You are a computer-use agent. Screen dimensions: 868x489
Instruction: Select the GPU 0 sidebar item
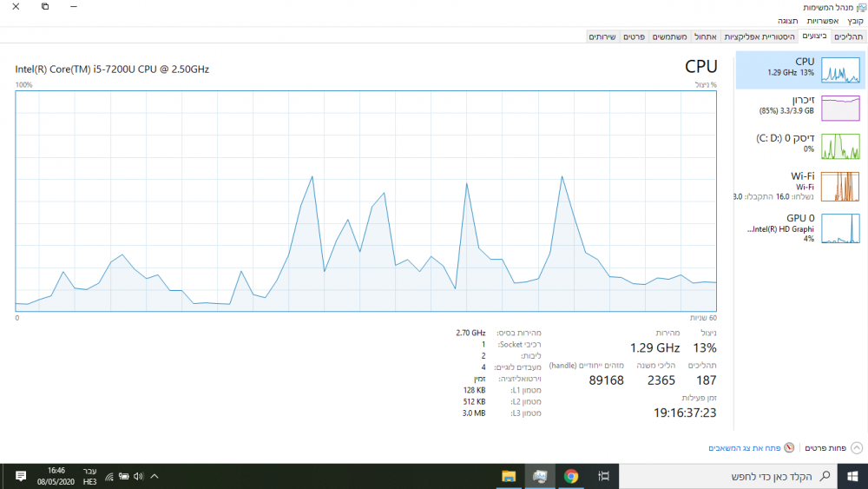pos(800,228)
